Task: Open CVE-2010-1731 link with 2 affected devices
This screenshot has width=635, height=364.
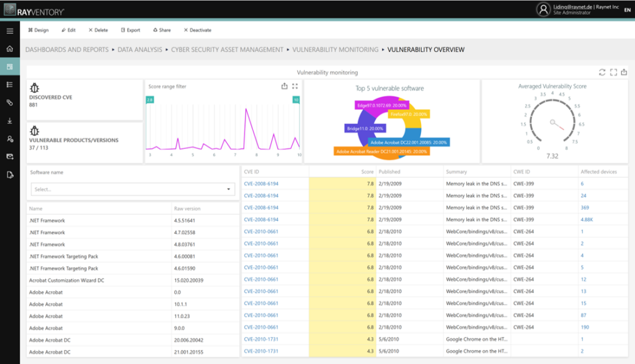Action: click(x=261, y=352)
